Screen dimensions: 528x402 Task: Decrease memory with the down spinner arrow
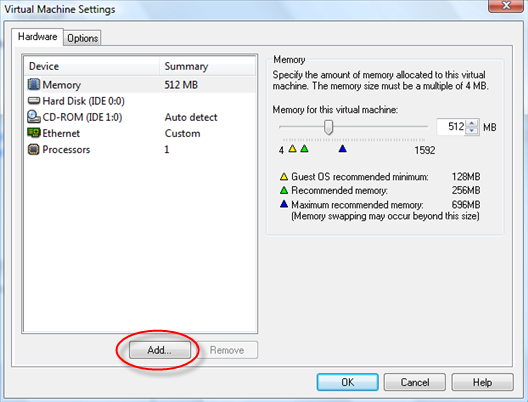pyautogui.click(x=472, y=131)
